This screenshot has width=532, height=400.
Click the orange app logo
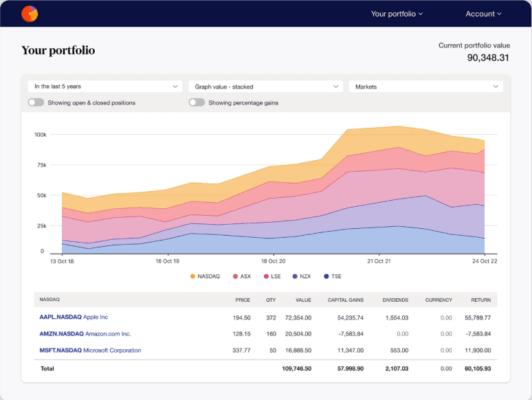coord(30,14)
